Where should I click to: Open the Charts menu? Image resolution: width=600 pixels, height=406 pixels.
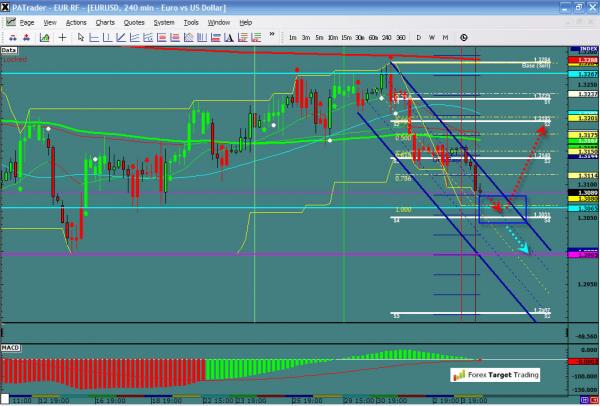pos(104,21)
